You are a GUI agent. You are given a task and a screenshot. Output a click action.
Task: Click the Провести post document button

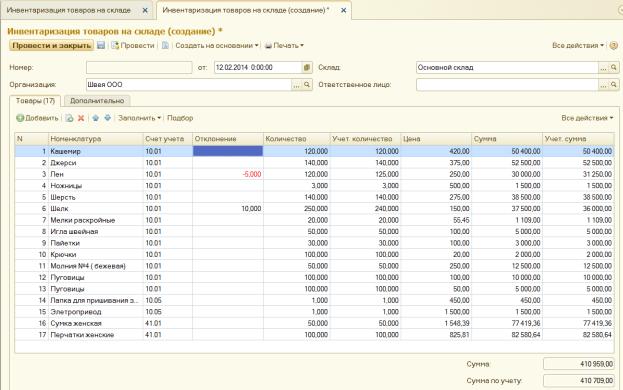point(133,45)
